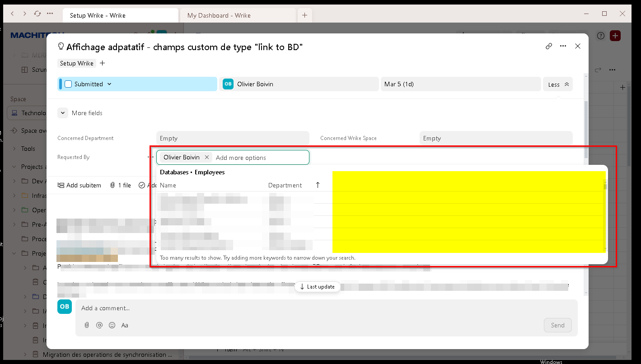
Task: Remove Olivier Boivin chip from Requested By
Action: click(x=207, y=157)
